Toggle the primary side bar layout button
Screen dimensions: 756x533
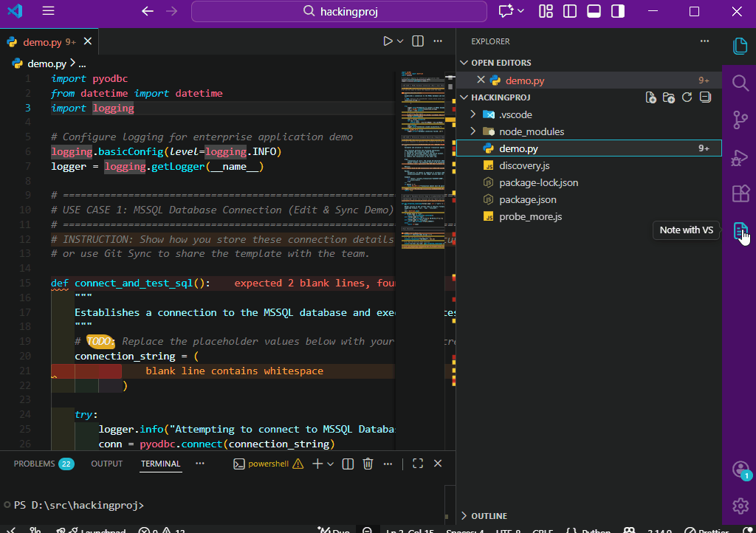(x=570, y=11)
